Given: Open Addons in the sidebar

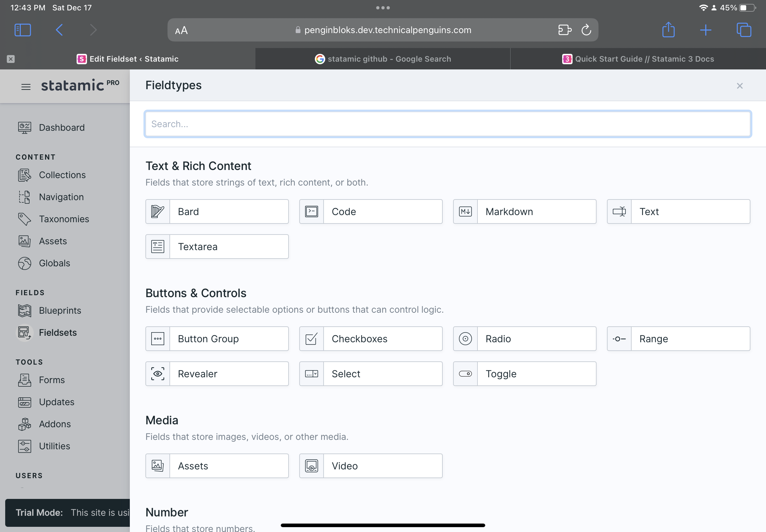Looking at the screenshot, I should [x=45, y=424].
